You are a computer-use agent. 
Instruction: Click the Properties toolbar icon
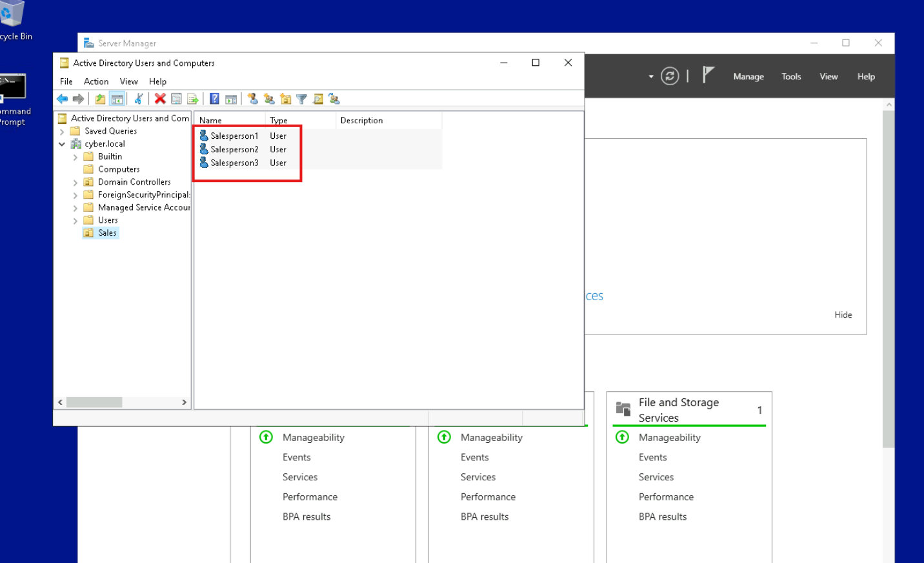click(176, 99)
